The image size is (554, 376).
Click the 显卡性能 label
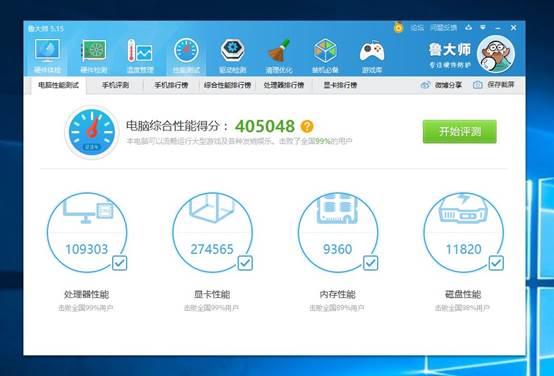(212, 294)
